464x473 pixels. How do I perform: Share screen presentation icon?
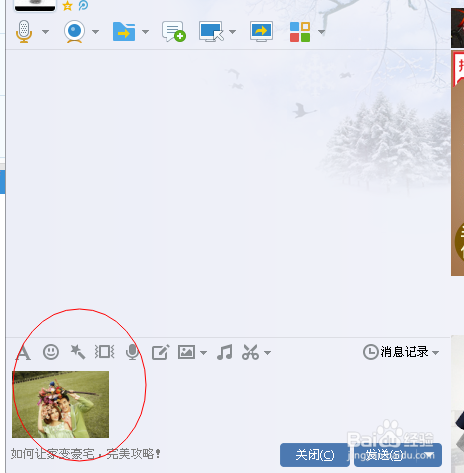[261, 32]
